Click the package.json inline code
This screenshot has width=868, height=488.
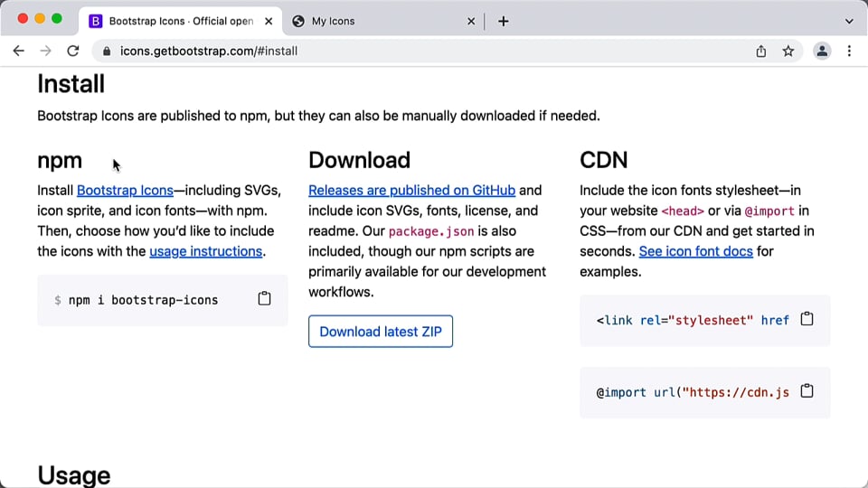(x=431, y=231)
